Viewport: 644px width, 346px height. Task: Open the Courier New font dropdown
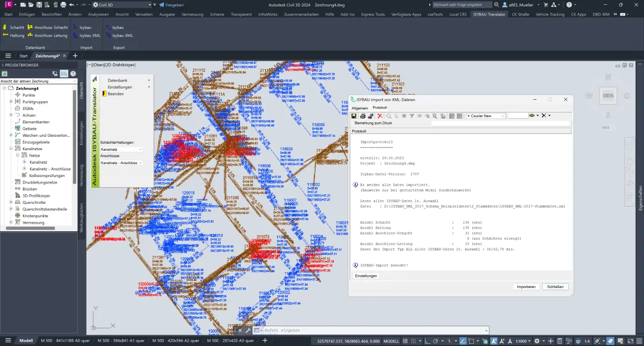tap(486, 116)
